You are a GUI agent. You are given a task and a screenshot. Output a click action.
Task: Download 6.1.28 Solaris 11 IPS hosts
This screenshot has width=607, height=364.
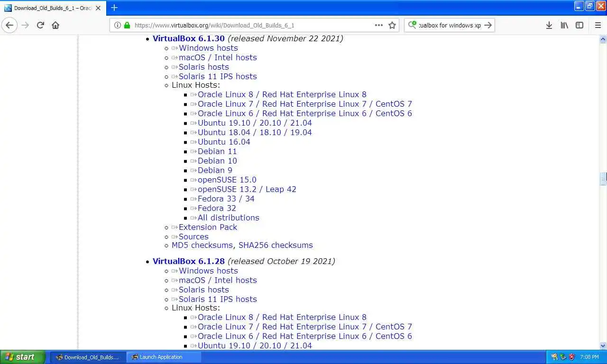218,299
